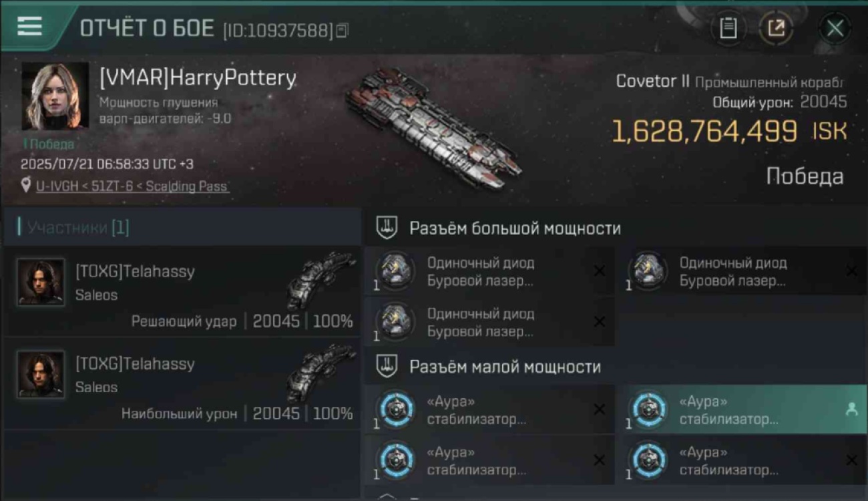Open HarryPottery's character portrait
The width and height of the screenshot is (868, 501).
pyautogui.click(x=55, y=97)
